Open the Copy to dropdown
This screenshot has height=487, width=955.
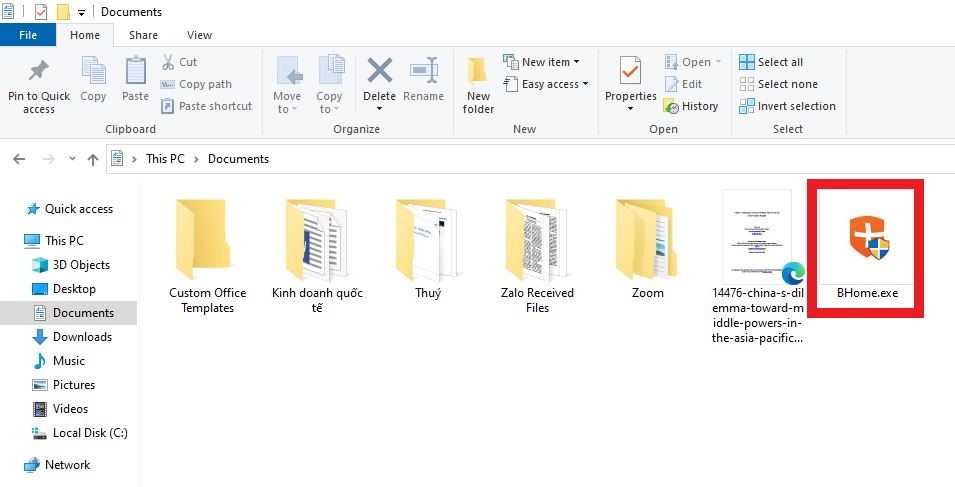pyautogui.click(x=329, y=85)
